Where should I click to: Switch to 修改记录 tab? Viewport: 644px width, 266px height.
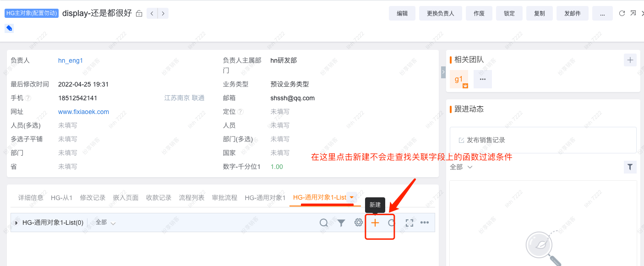coord(93,198)
